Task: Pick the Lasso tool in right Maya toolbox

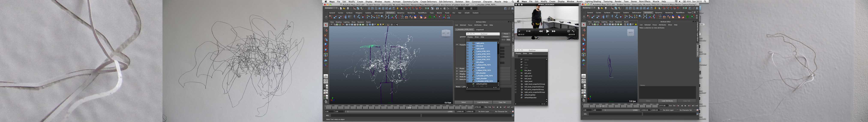Action: point(584,30)
